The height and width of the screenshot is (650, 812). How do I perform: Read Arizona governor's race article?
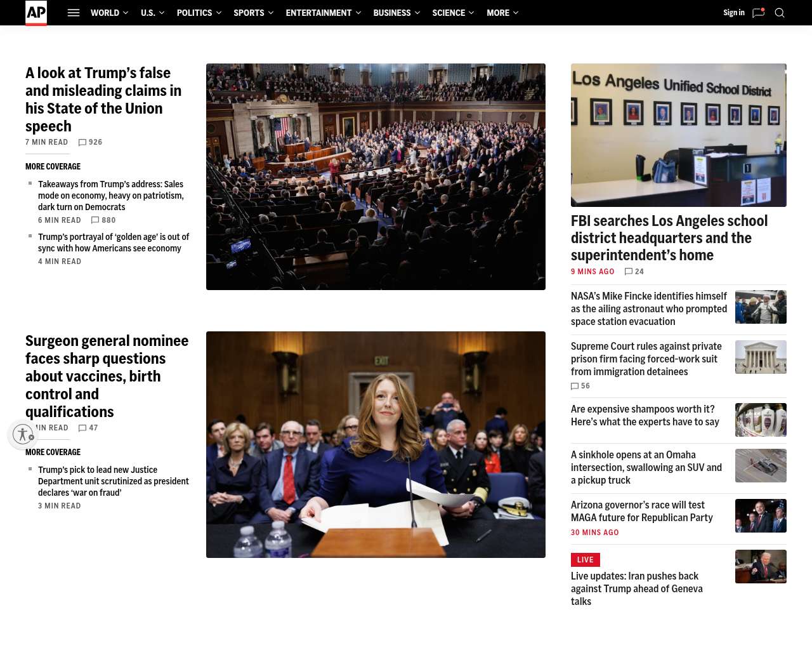tap(642, 512)
